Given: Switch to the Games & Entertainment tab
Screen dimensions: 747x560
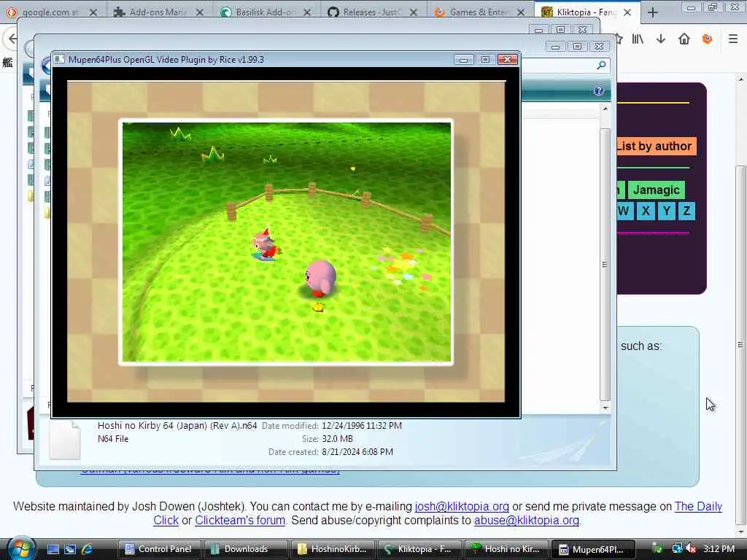Looking at the screenshot, I should [x=479, y=12].
